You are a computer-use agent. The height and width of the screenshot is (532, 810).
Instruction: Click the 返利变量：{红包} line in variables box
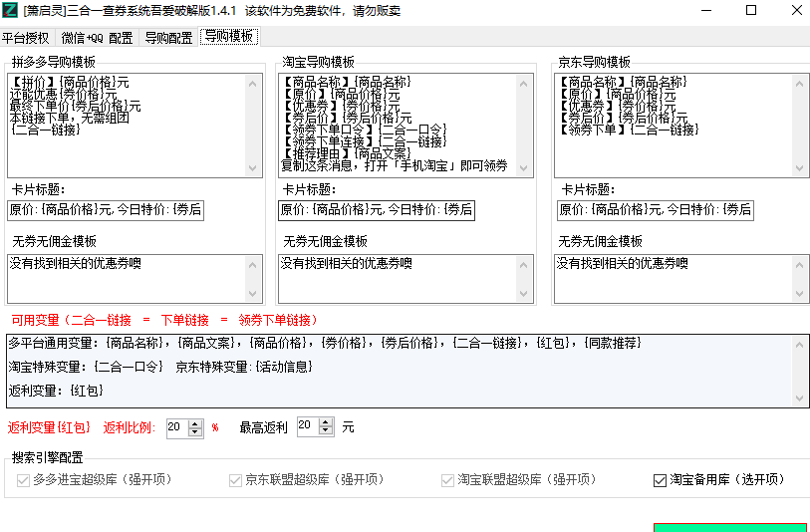(56, 391)
